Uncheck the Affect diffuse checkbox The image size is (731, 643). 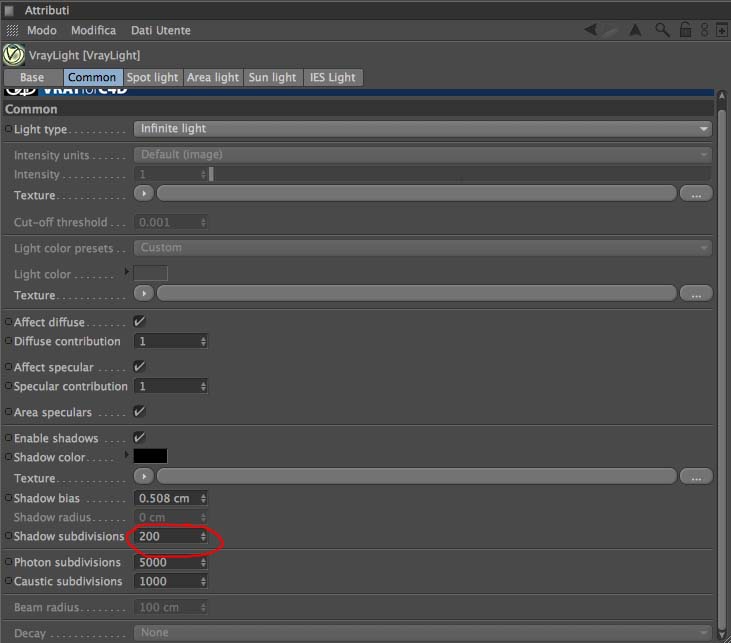coord(139,321)
